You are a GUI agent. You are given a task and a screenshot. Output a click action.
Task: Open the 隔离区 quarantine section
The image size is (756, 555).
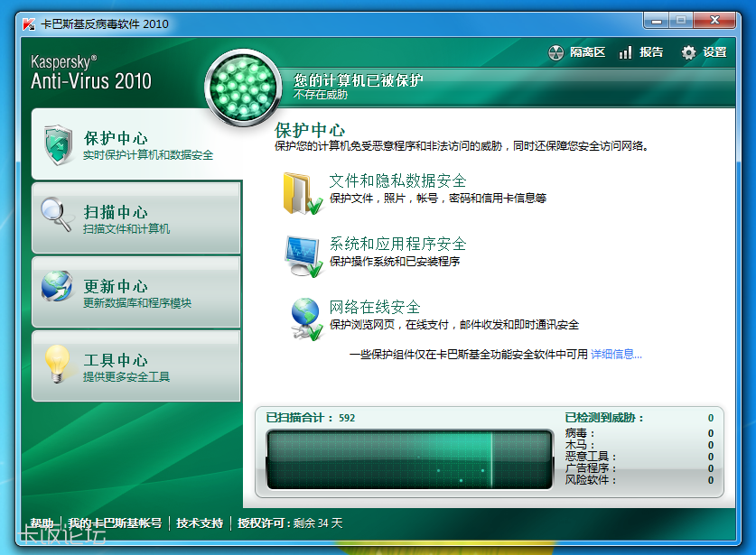[x=577, y=53]
